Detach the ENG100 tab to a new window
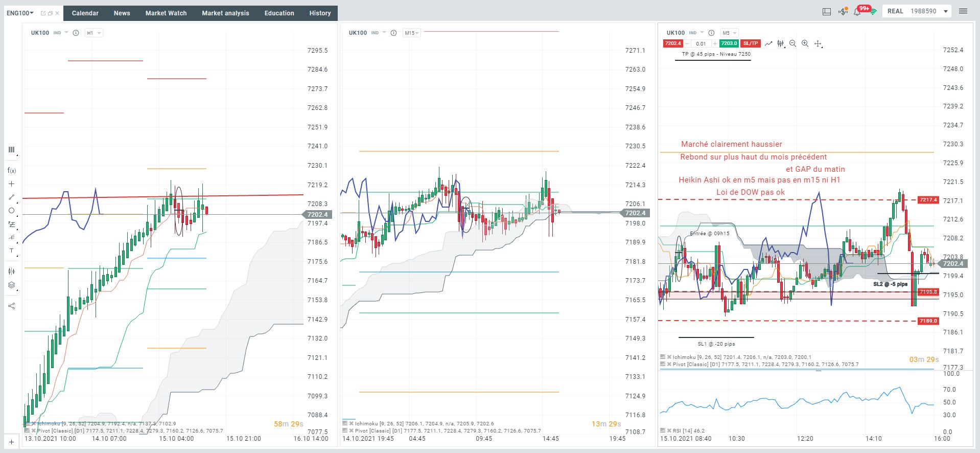The height and width of the screenshot is (453, 980). [43, 13]
